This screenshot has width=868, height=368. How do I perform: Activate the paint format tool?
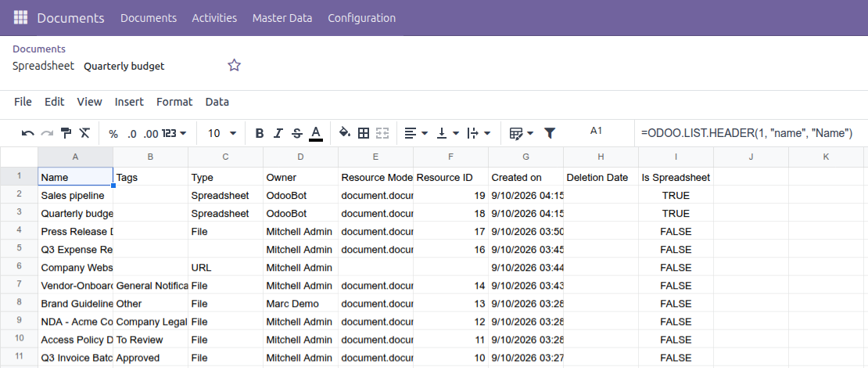(x=66, y=133)
